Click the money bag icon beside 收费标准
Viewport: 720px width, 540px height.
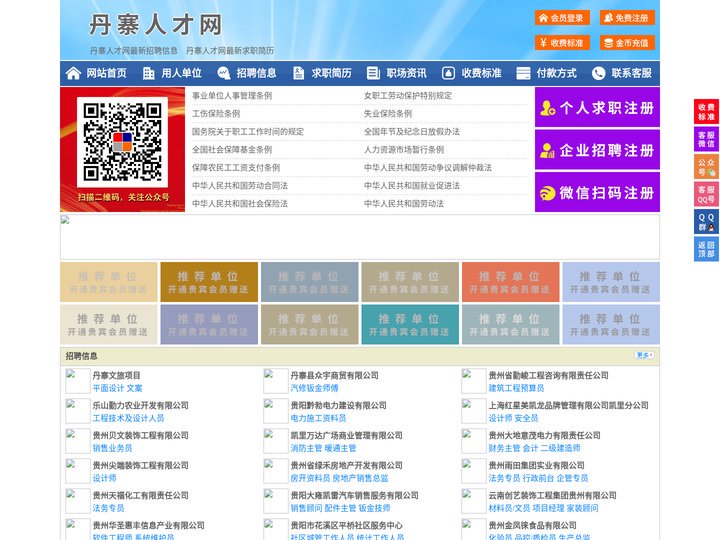[x=448, y=73]
